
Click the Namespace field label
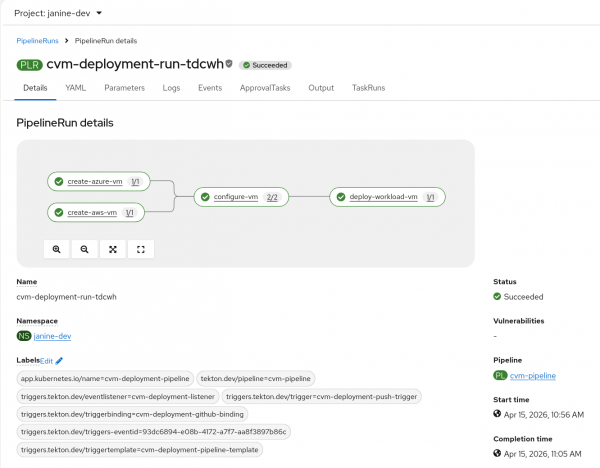(x=37, y=321)
